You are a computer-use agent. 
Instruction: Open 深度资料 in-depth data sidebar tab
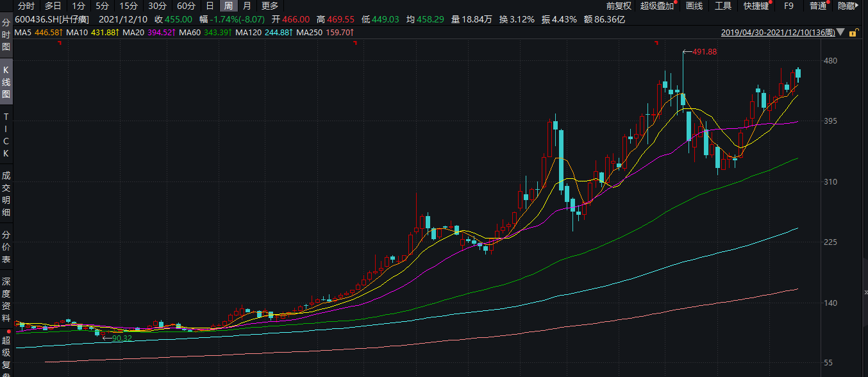click(6, 299)
